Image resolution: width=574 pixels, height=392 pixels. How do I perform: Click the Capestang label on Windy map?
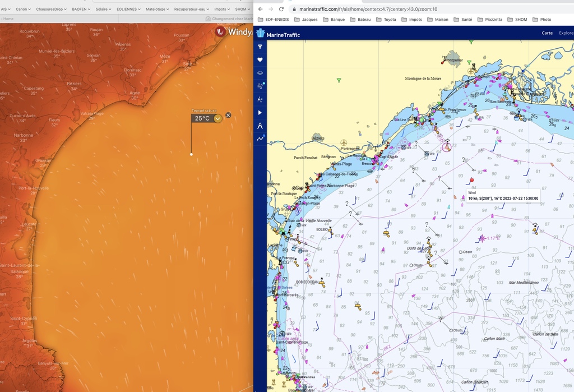(34, 88)
